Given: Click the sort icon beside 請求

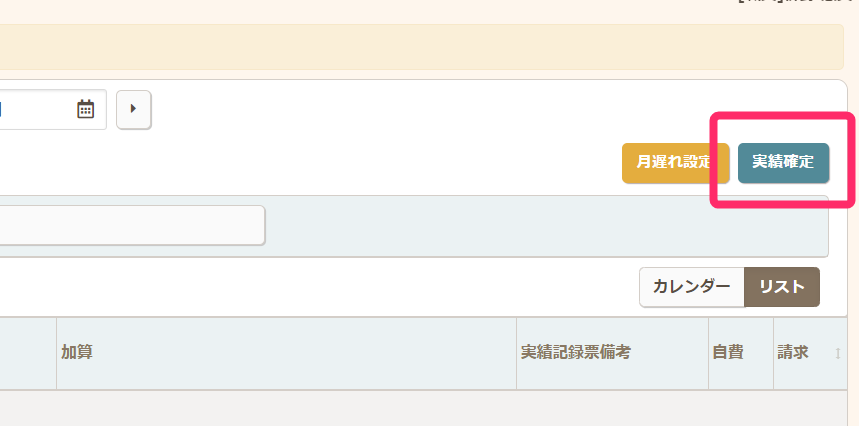Looking at the screenshot, I should click(838, 353).
